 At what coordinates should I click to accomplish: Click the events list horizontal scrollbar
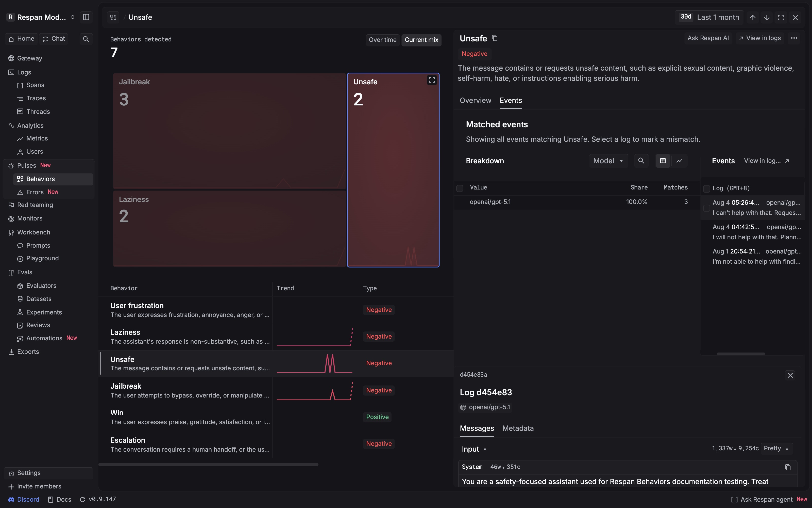[741, 354]
